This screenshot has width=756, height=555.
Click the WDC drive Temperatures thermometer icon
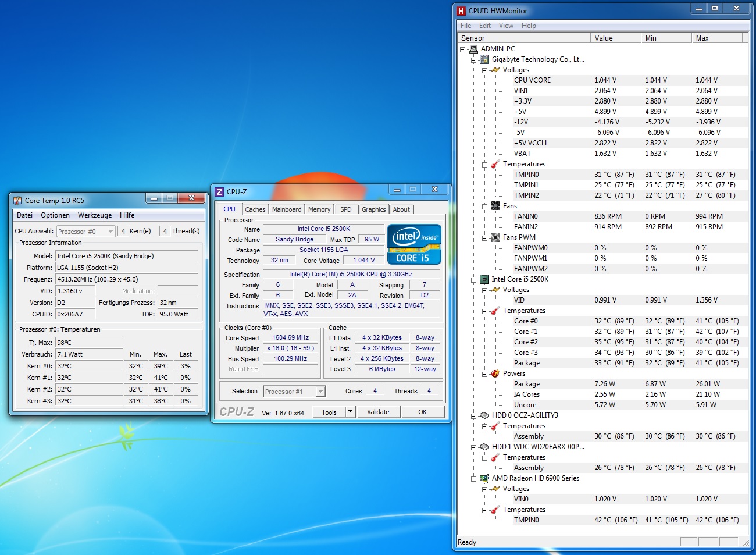(x=495, y=457)
